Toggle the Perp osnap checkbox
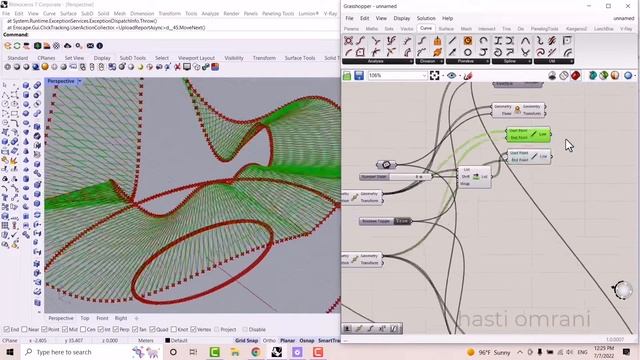Screen dimensions: 640x360 pyautogui.click(x=116, y=329)
